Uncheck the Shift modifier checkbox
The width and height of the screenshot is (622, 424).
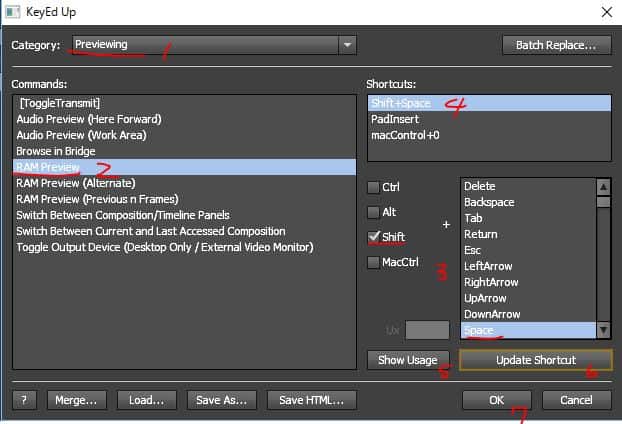point(374,236)
